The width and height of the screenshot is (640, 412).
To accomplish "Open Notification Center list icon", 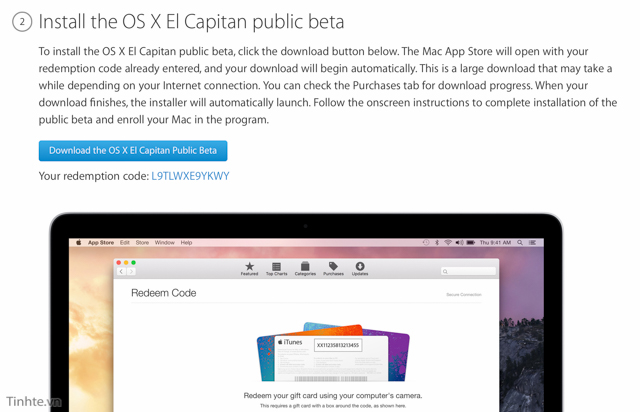I will click(532, 243).
